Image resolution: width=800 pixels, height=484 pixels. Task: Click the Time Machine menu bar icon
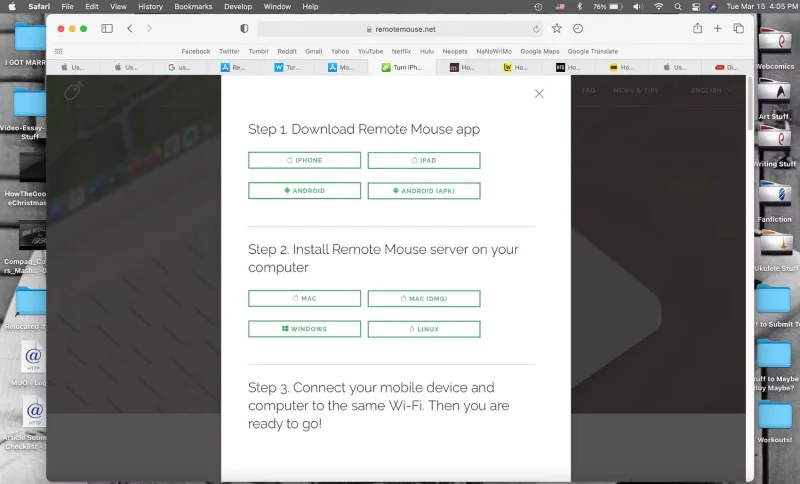pyautogui.click(x=538, y=7)
